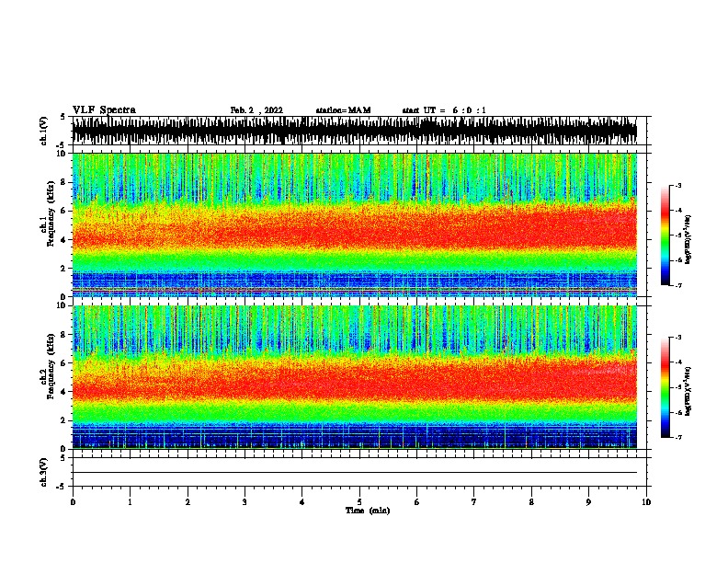The image size is (728, 563).
Task: Click the lower ch.2 color scale bar
Action: (x=665, y=387)
